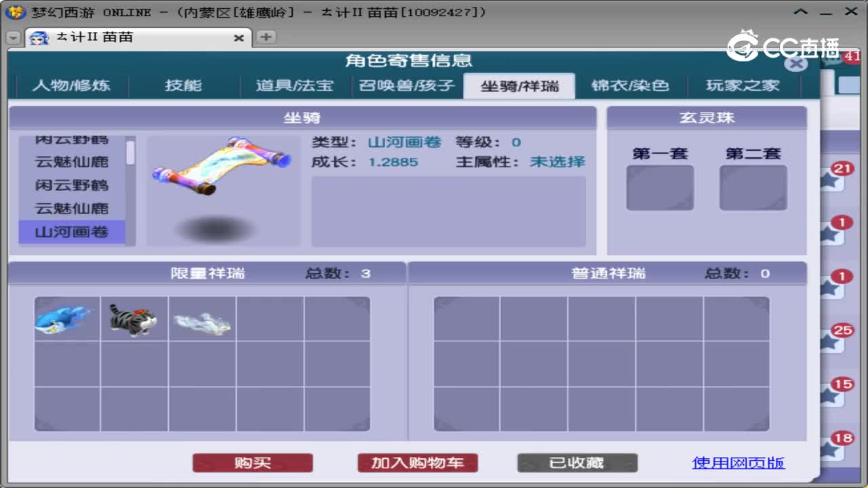Screen dimensions: 868x488
Task: Click the 购买 purchase button
Action: 252,462
